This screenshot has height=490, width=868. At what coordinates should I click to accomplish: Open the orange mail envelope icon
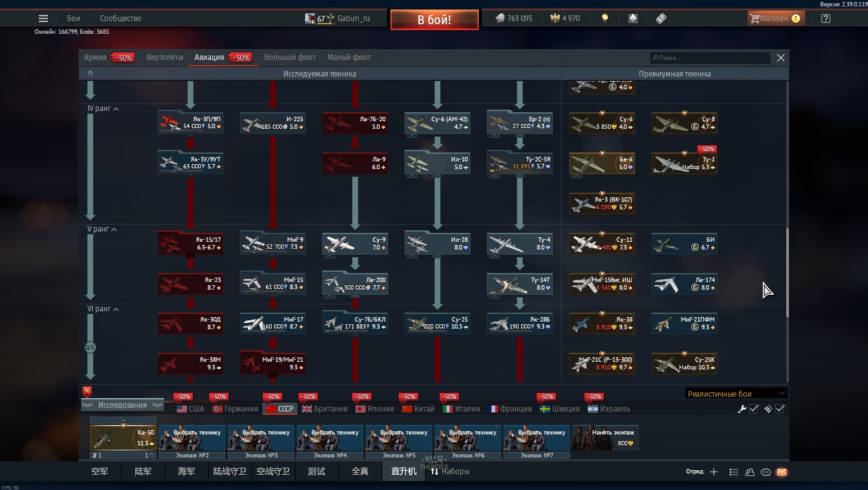782,472
